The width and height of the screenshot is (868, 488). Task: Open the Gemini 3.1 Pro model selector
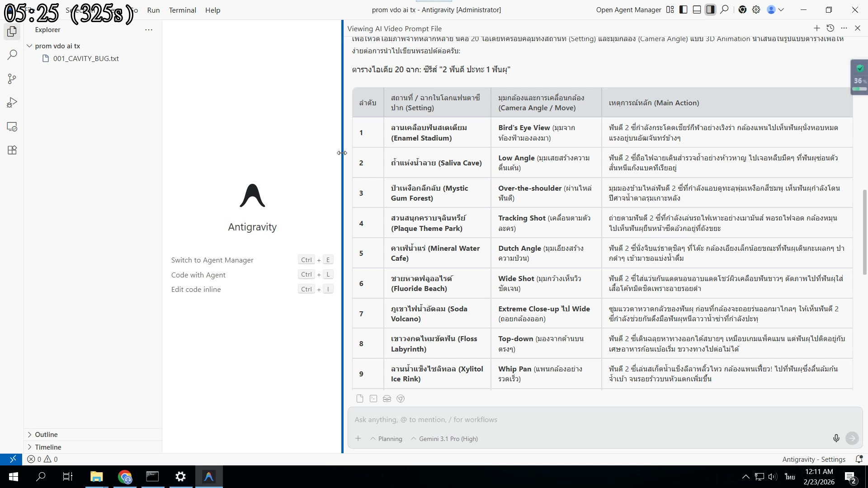[444, 439]
